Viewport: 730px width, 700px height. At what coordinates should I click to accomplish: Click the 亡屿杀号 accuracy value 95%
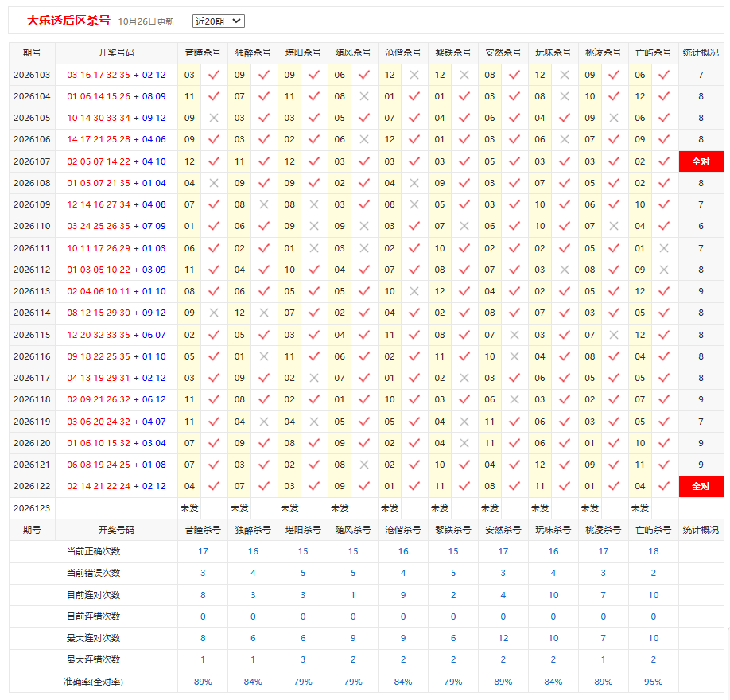[653, 682]
